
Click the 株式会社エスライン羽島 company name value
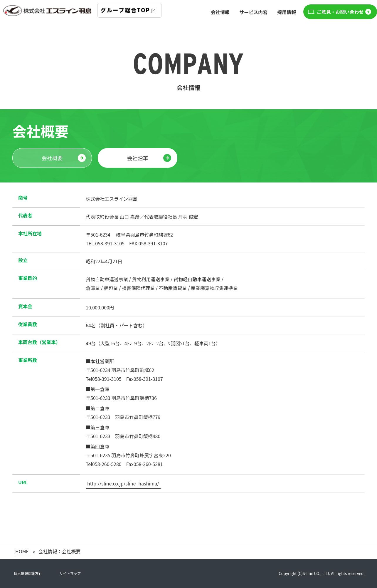[x=112, y=199]
